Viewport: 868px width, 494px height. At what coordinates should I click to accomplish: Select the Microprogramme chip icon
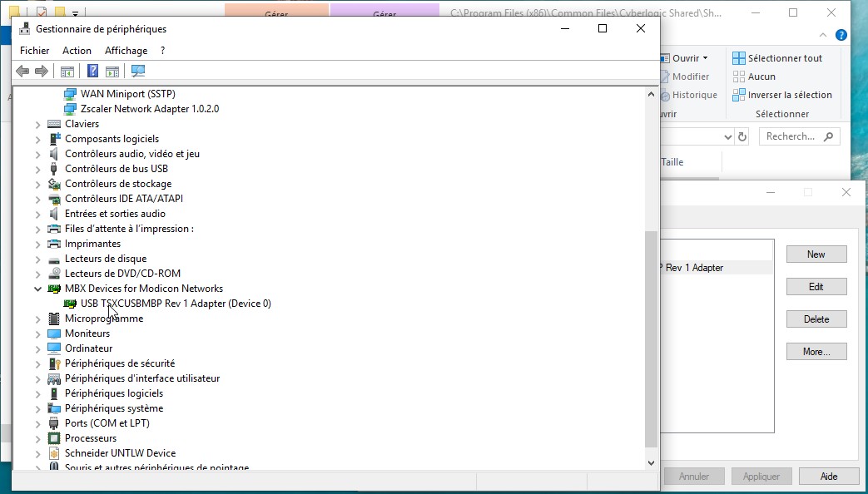[x=54, y=319]
